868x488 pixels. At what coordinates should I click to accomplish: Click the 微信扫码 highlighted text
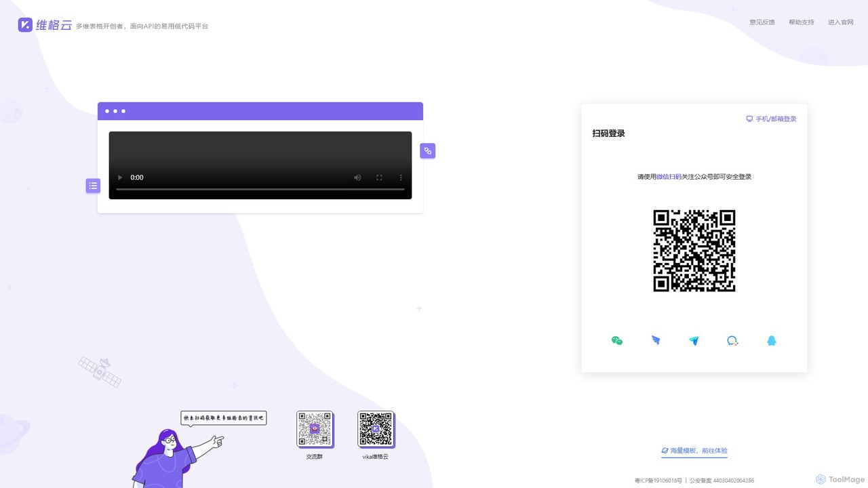click(x=669, y=177)
